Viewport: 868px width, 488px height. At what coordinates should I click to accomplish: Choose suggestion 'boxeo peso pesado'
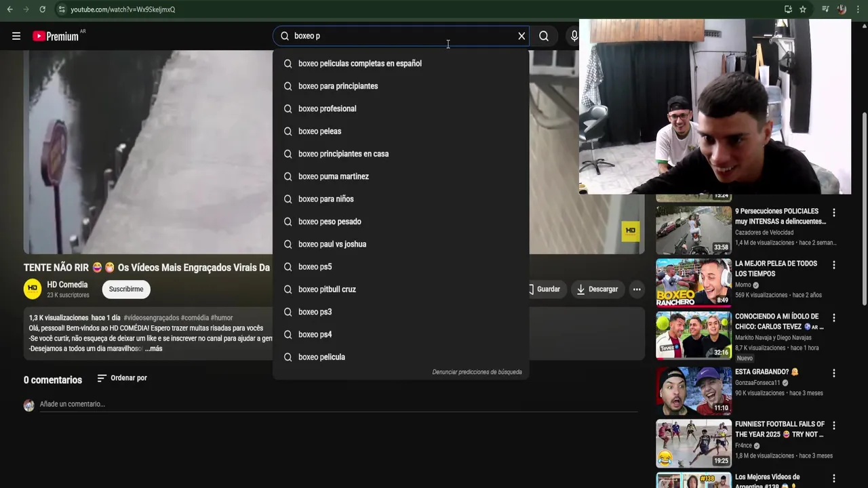(x=401, y=222)
